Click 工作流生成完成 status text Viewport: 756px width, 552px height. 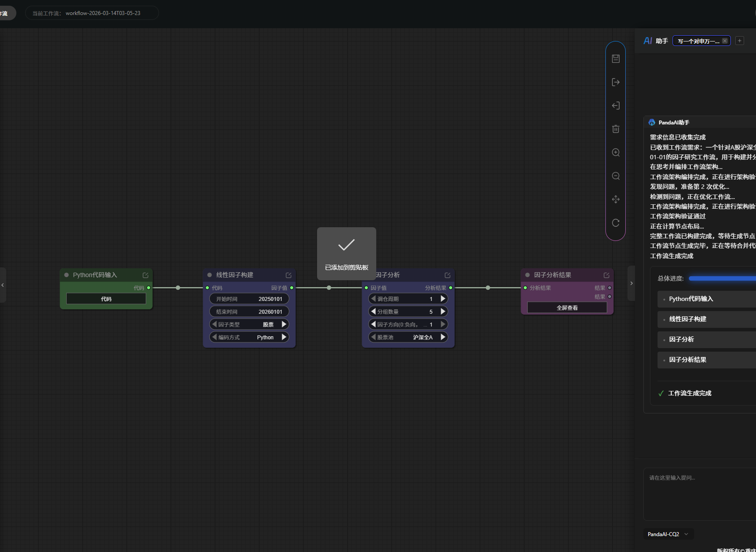[689, 393]
